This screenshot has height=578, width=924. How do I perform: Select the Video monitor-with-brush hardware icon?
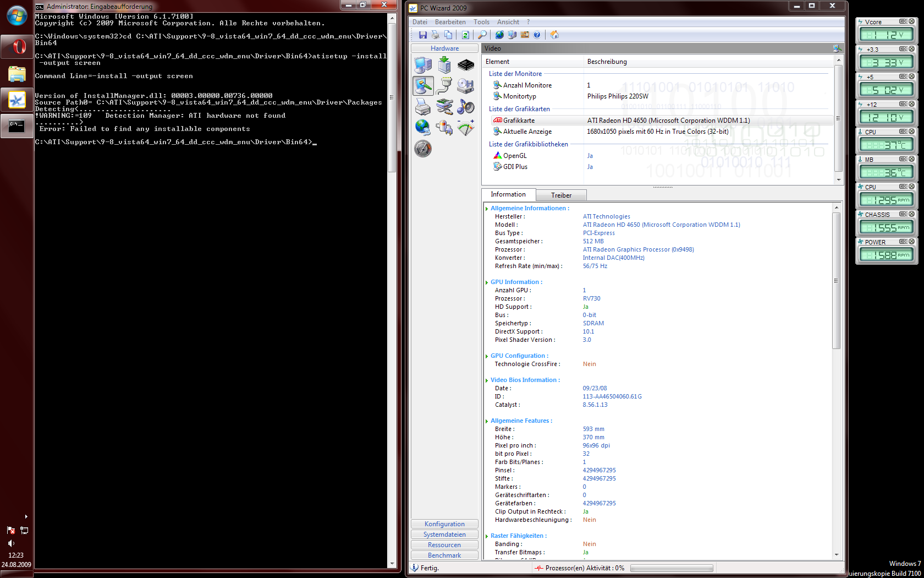click(423, 86)
